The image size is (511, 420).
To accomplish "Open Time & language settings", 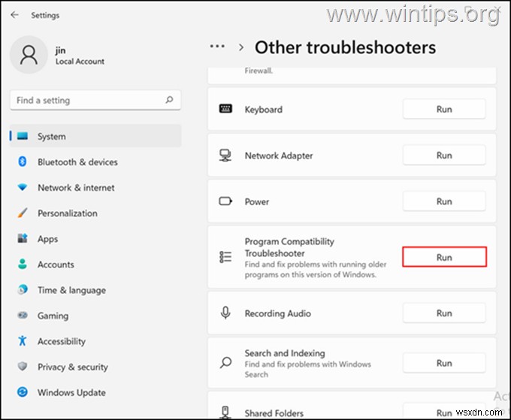I will [x=95, y=290].
